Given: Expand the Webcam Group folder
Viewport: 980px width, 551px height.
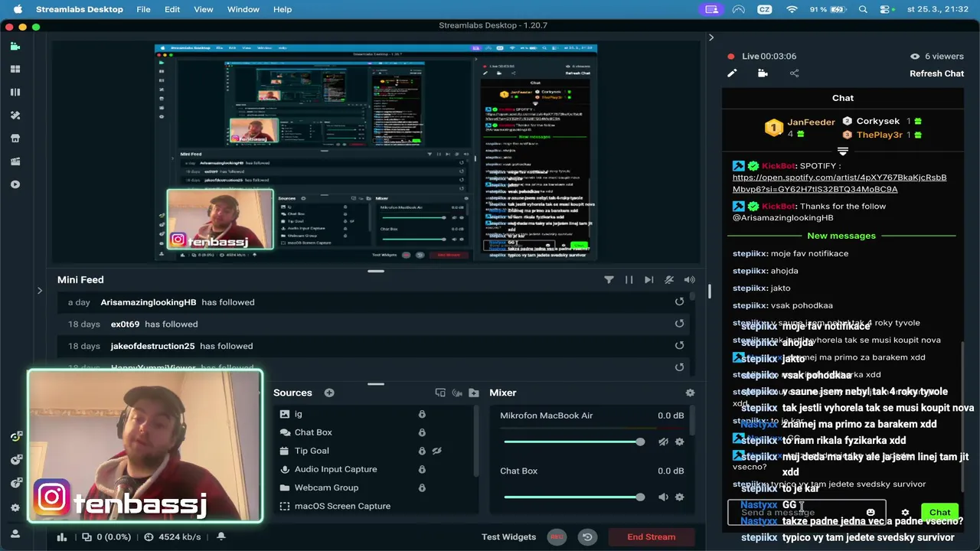Looking at the screenshot, I should [285, 487].
